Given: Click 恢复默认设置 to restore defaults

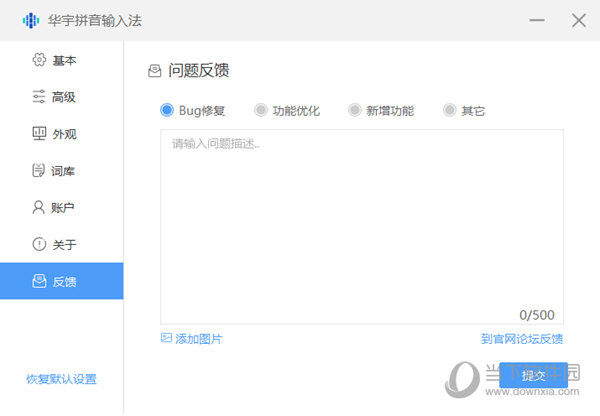Looking at the screenshot, I should point(61,379).
